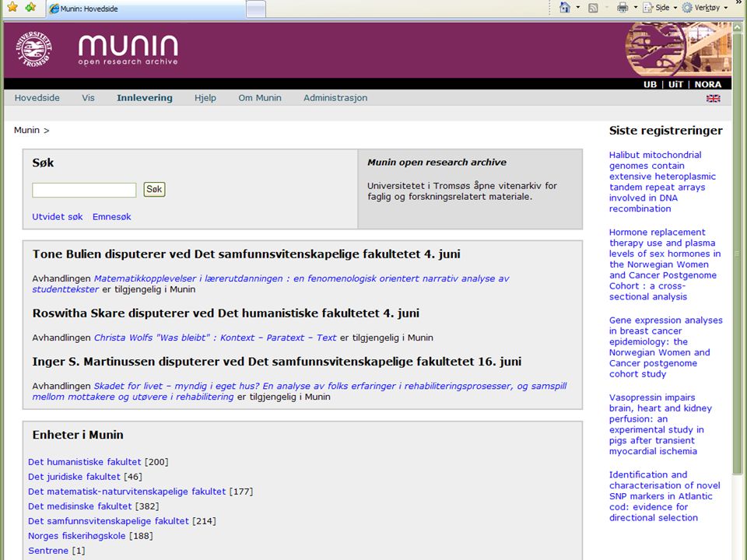
Task: Click the Siste registreringer heading
Action: click(x=665, y=131)
